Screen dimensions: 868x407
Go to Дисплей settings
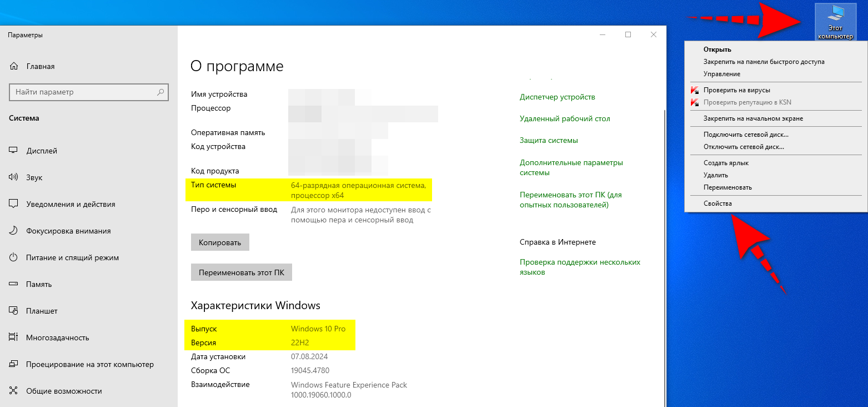(89, 151)
